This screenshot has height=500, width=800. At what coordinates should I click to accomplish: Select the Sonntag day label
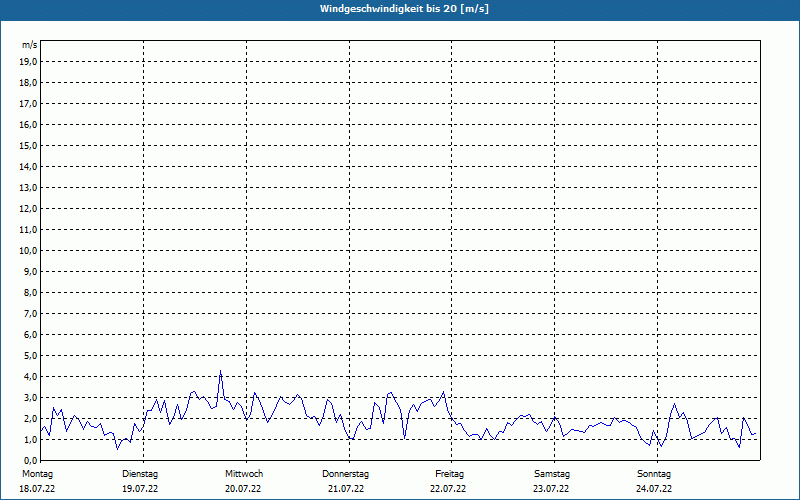click(x=654, y=474)
